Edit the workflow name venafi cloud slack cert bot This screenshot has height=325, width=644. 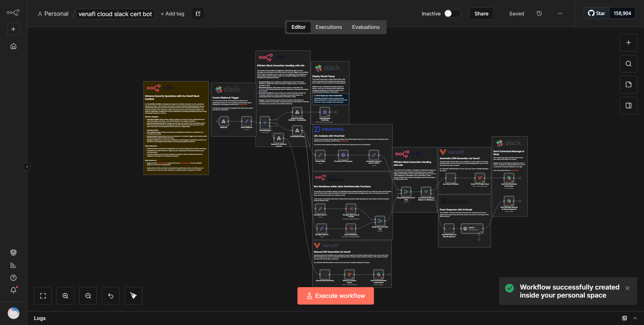tap(115, 14)
